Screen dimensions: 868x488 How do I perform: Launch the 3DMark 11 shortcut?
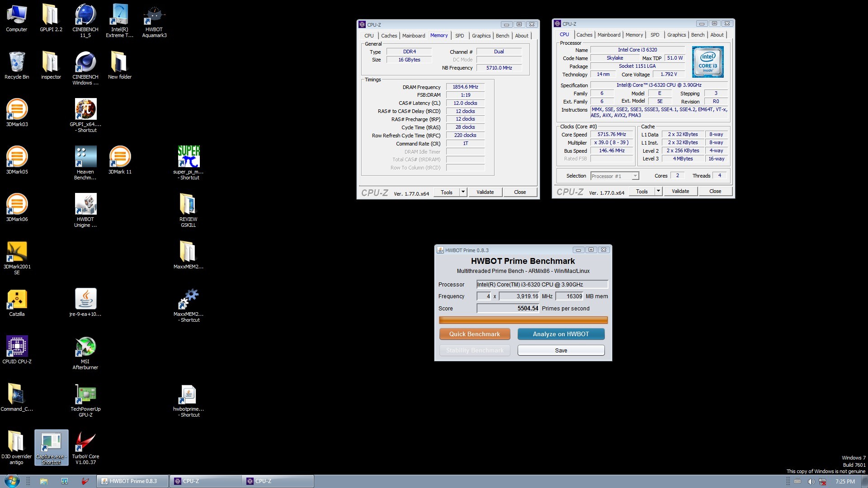[x=120, y=160]
